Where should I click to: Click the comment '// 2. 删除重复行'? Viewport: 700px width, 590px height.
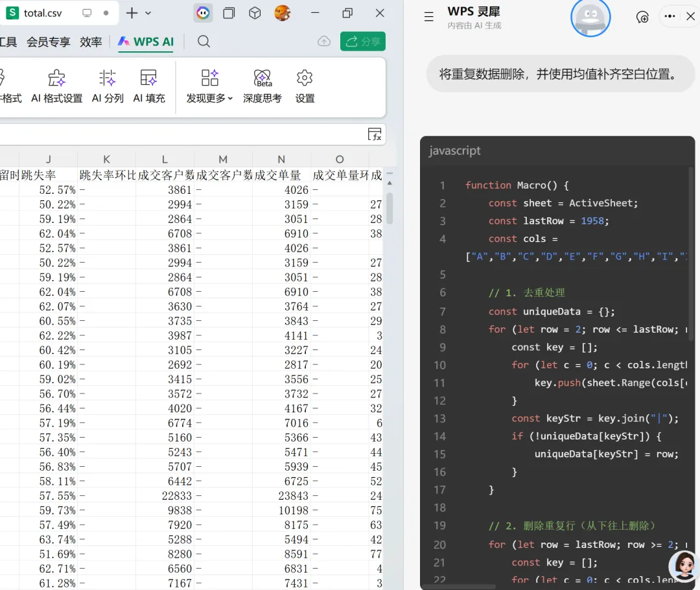click(572, 526)
